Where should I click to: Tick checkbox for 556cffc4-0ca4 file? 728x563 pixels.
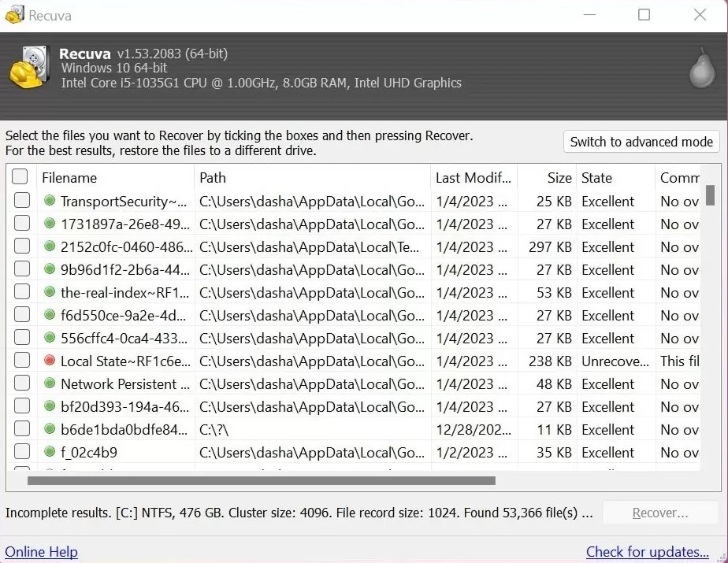(x=22, y=338)
